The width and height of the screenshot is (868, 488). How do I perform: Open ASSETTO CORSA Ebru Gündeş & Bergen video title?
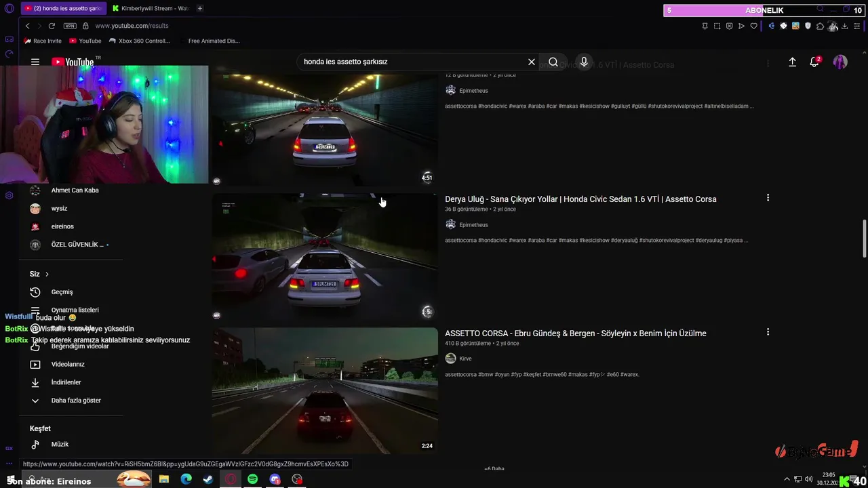click(x=576, y=333)
